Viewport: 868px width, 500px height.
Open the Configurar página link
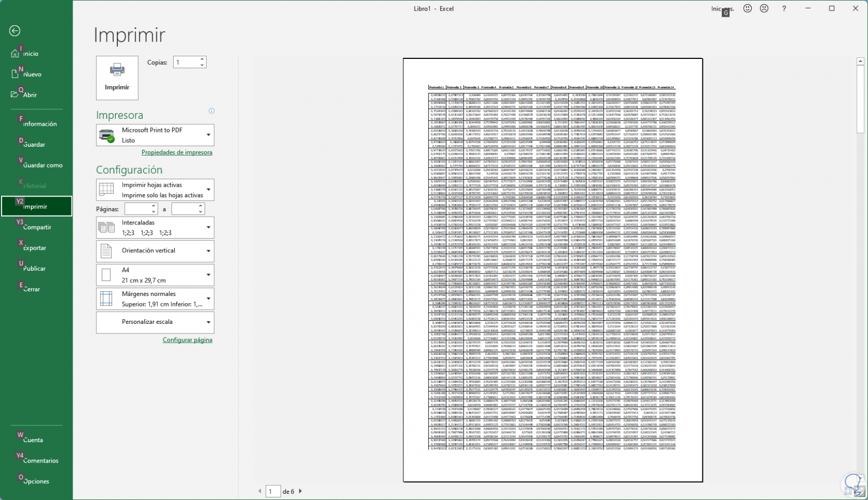[x=187, y=340]
